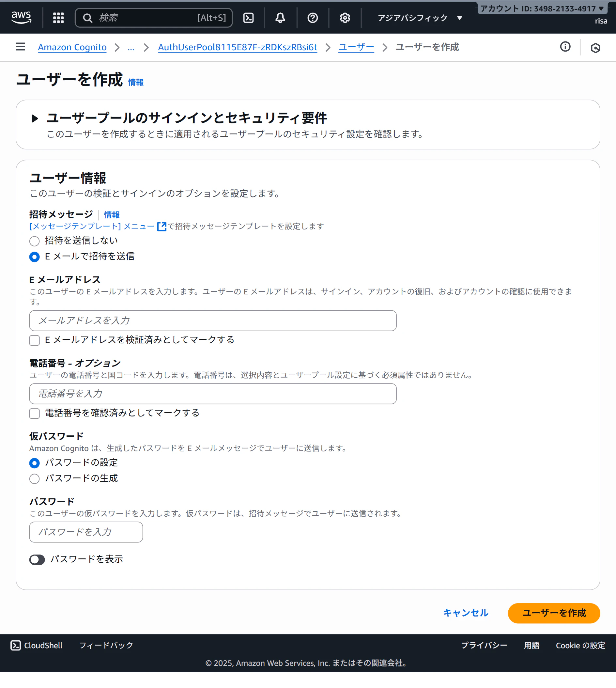Go to ユーザー breadcrumb link
This screenshot has width=616, height=688.
356,47
